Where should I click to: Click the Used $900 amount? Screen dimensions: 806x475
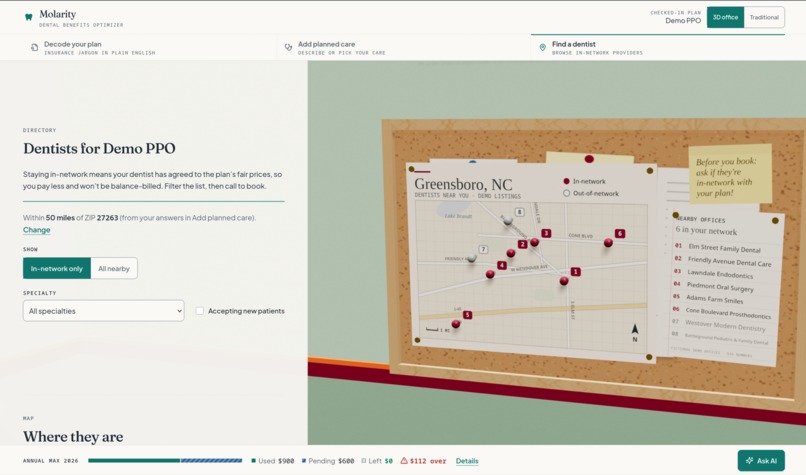pyautogui.click(x=286, y=461)
